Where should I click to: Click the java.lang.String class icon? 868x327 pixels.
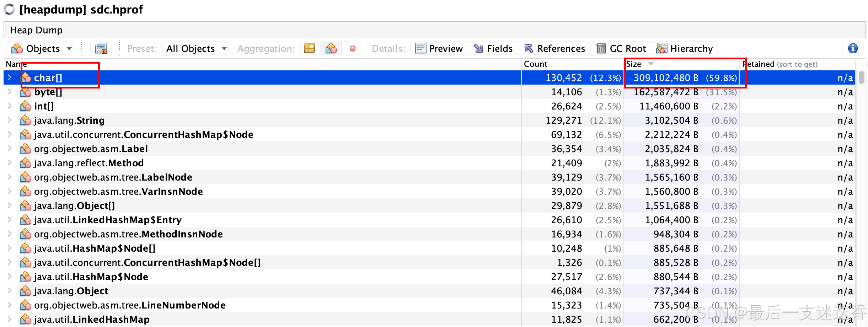pyautogui.click(x=26, y=120)
